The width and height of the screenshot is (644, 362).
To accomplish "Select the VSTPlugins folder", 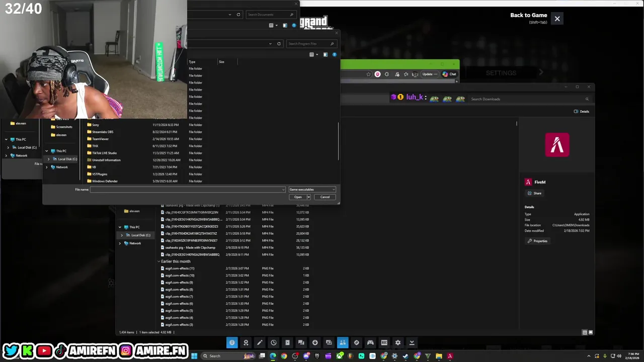I will click(100, 174).
